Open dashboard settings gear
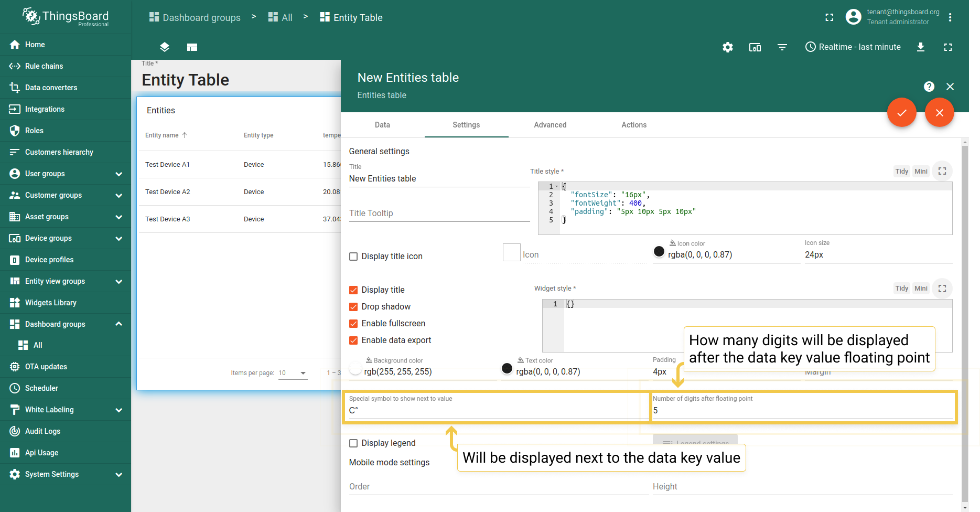This screenshot has width=980, height=512. click(x=728, y=47)
